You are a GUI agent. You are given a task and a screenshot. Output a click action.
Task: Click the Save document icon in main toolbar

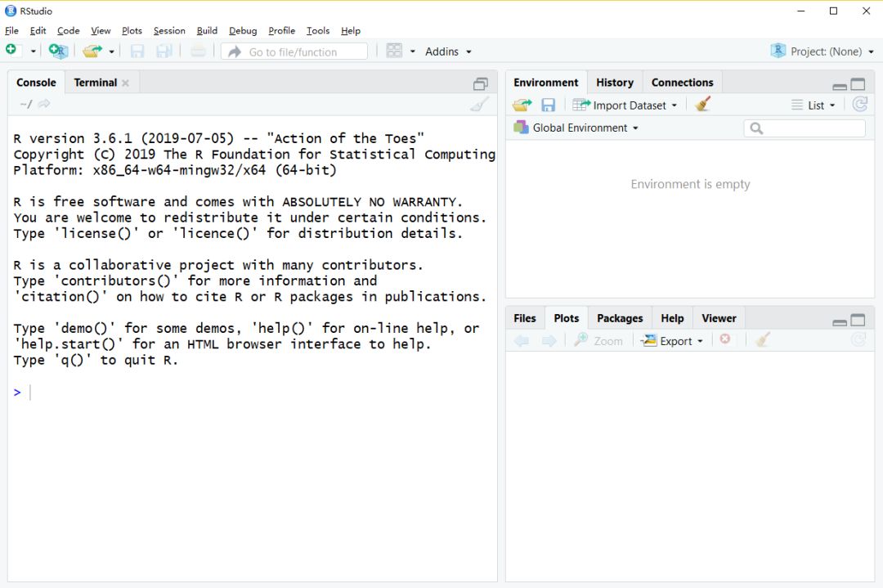click(137, 52)
